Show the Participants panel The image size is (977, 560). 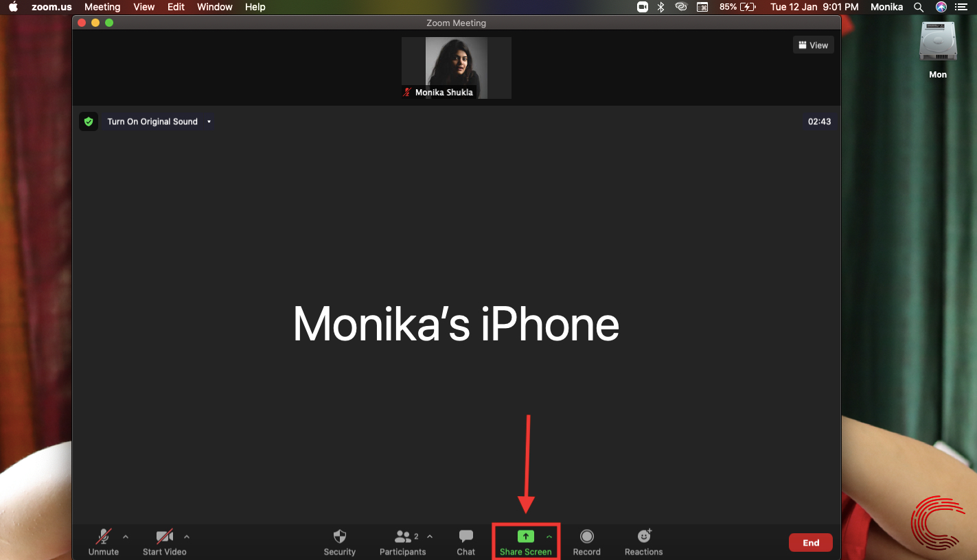pos(402,542)
